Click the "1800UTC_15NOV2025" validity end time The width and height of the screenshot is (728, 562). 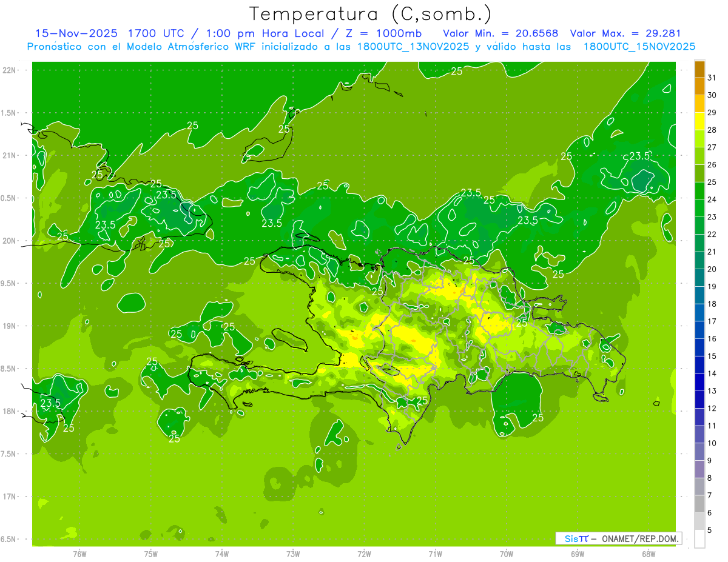click(639, 47)
